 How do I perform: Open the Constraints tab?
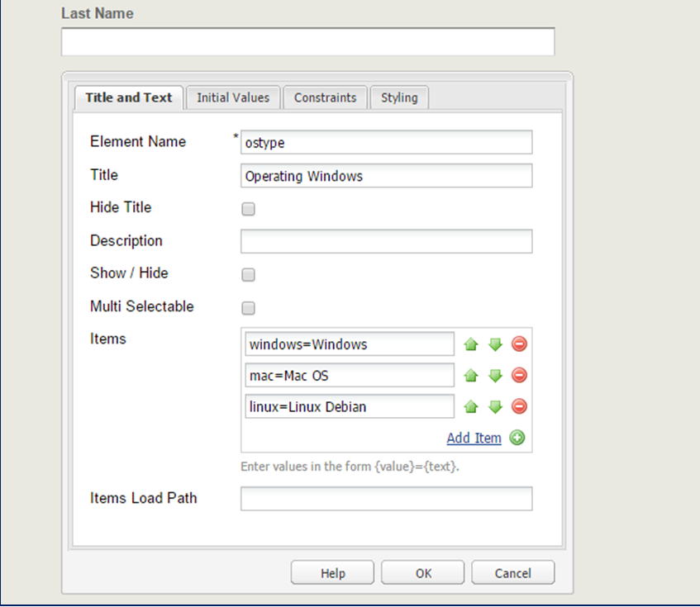click(326, 97)
